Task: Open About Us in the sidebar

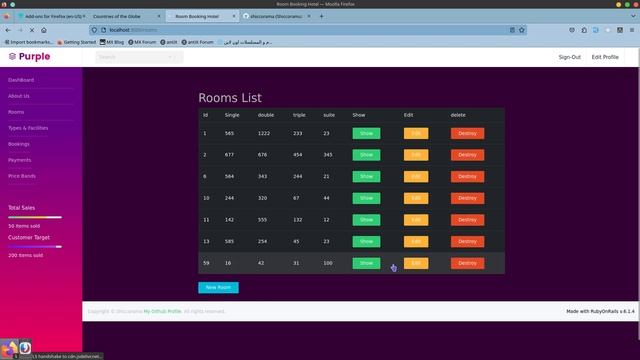Action: pyautogui.click(x=19, y=96)
